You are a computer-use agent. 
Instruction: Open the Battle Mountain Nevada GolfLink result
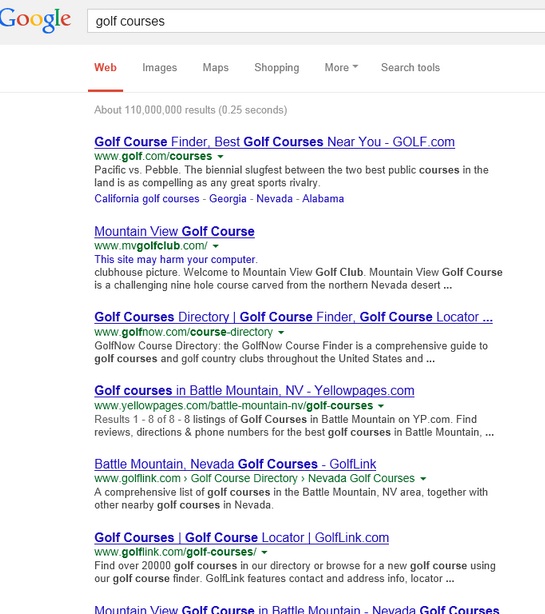coord(235,464)
